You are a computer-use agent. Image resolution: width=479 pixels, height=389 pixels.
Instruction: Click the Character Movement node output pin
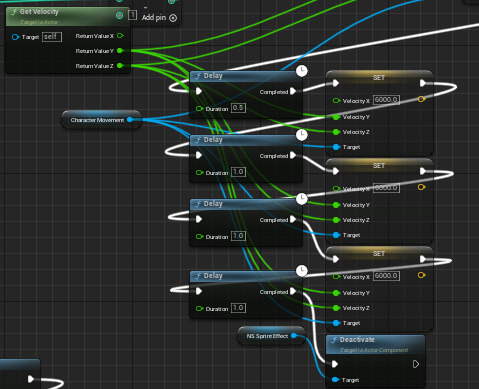click(130, 120)
